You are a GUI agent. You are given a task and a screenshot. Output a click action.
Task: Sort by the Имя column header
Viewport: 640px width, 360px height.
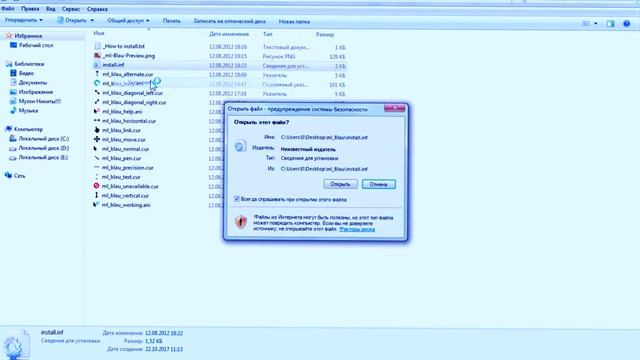click(x=99, y=33)
